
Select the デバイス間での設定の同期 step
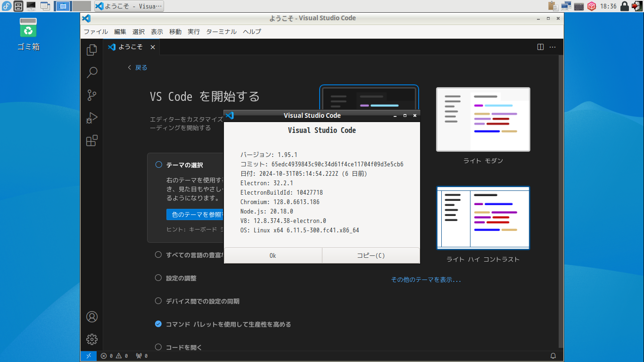[x=197, y=301]
